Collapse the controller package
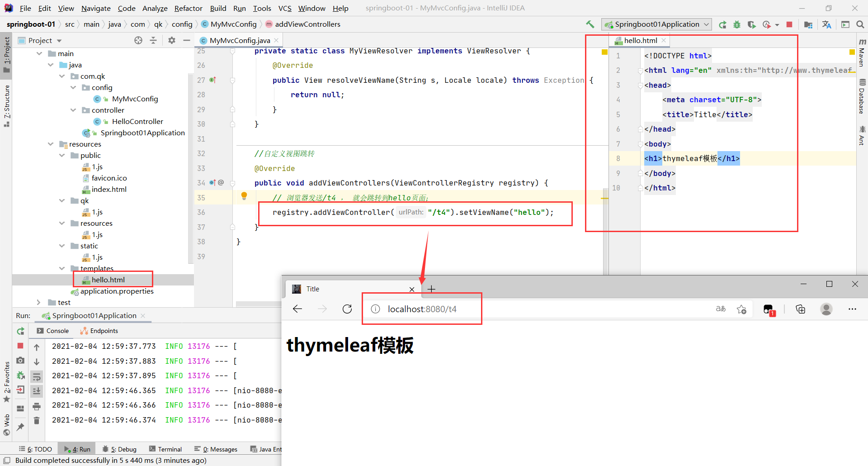The height and width of the screenshot is (466, 868). click(73, 110)
